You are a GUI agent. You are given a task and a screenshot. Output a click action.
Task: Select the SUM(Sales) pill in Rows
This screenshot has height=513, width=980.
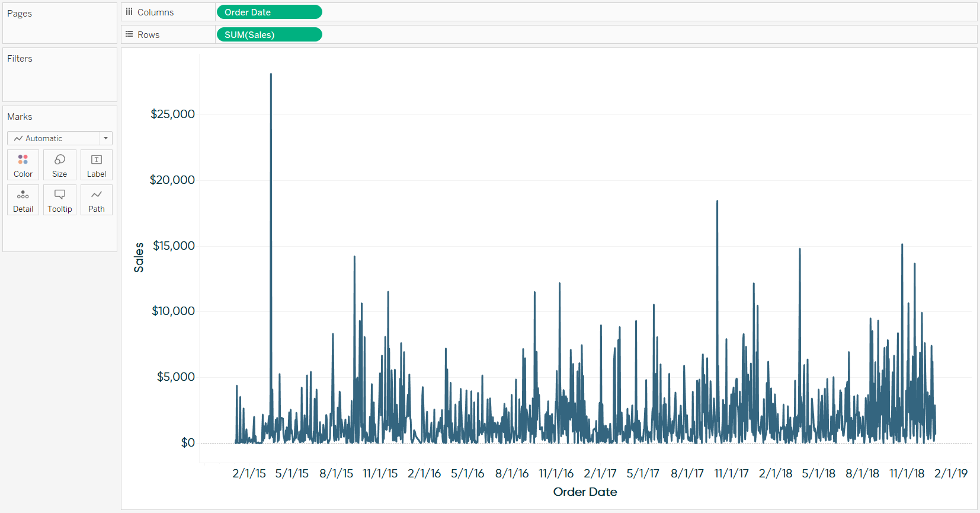tap(270, 34)
